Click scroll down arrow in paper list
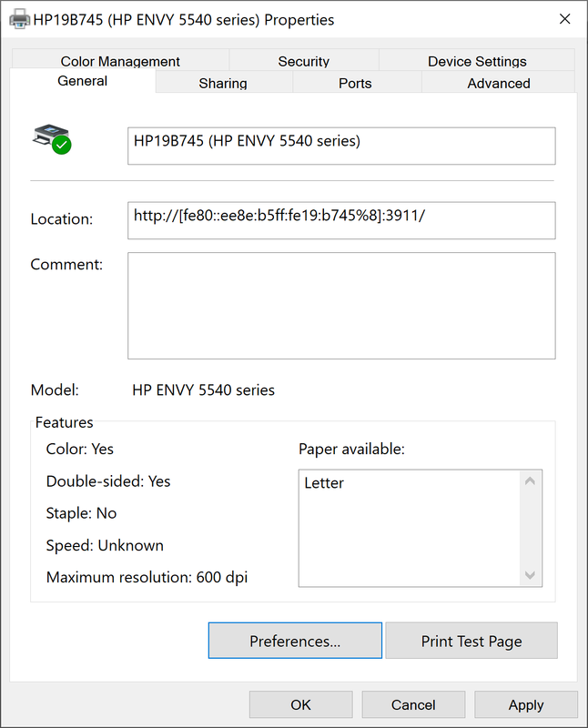The image size is (588, 728). (531, 575)
